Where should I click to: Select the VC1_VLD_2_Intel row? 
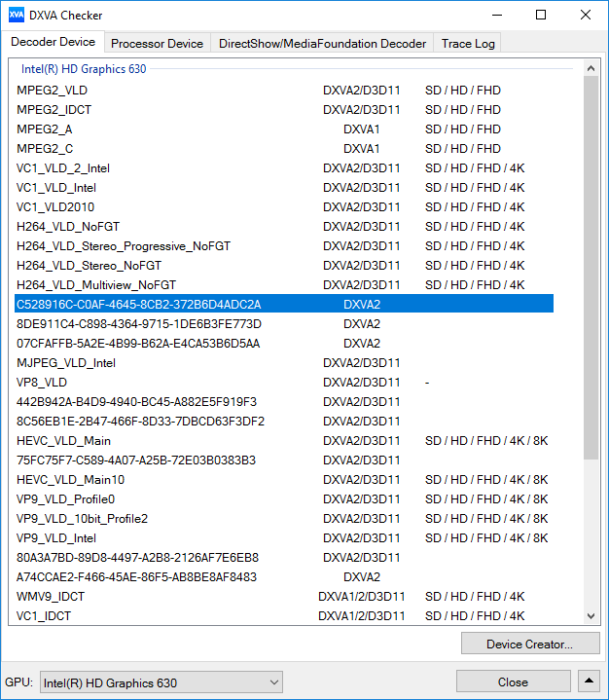[x=284, y=168]
